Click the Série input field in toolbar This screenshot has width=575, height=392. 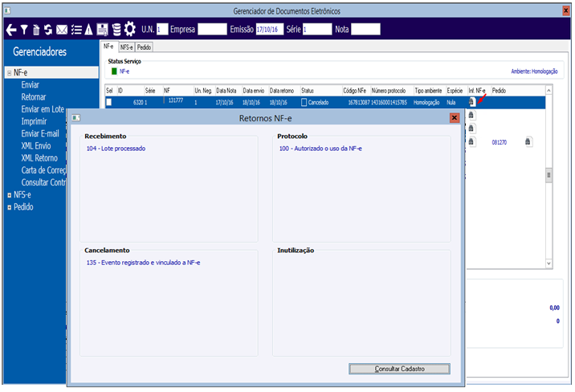(x=317, y=30)
